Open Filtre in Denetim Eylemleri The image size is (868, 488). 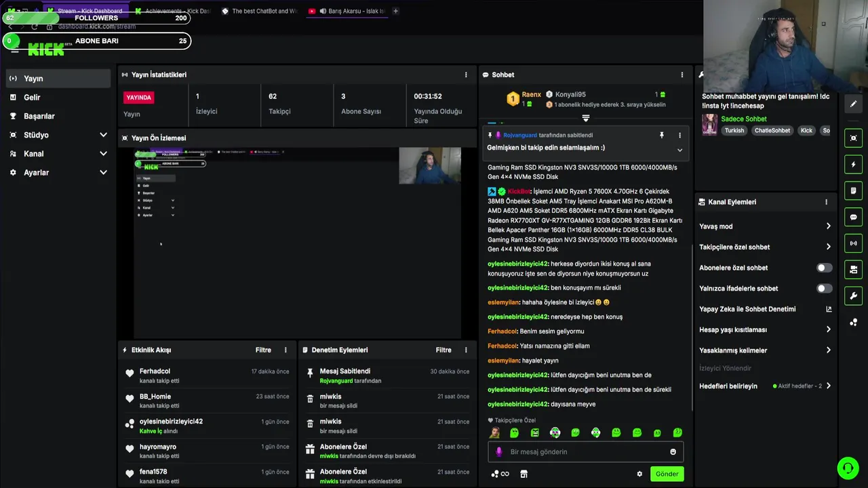tap(443, 350)
